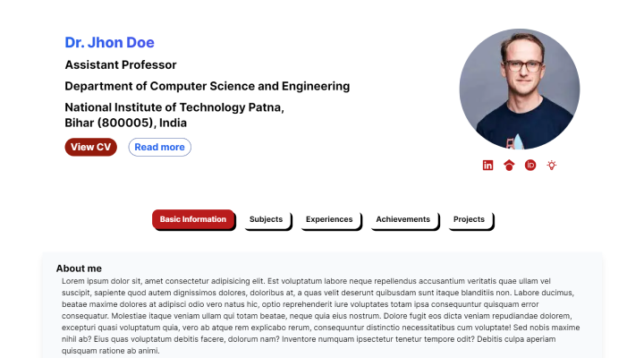Viewport: 644px width, 358px height.
Task: Open the Subjects tab
Action: tap(266, 219)
